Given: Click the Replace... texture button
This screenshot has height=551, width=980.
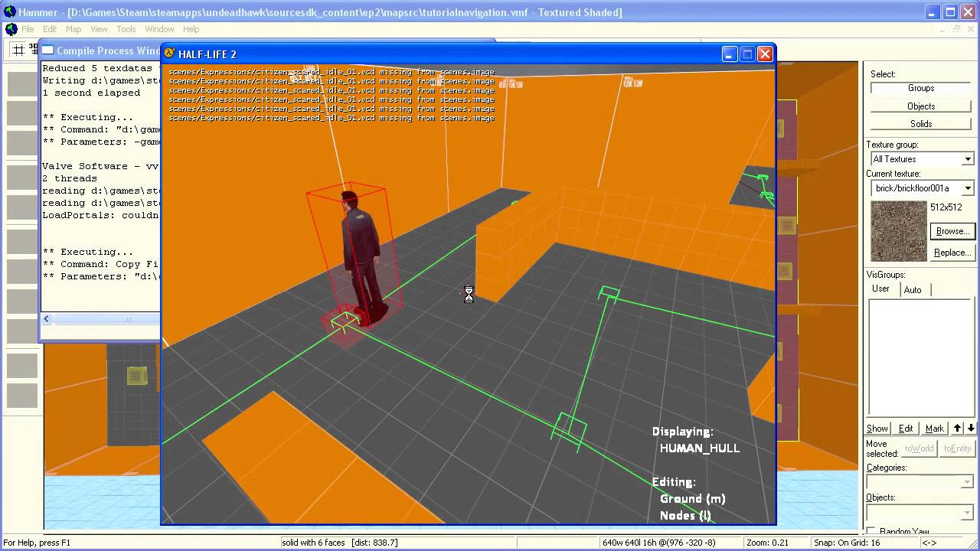Looking at the screenshot, I should coord(952,253).
